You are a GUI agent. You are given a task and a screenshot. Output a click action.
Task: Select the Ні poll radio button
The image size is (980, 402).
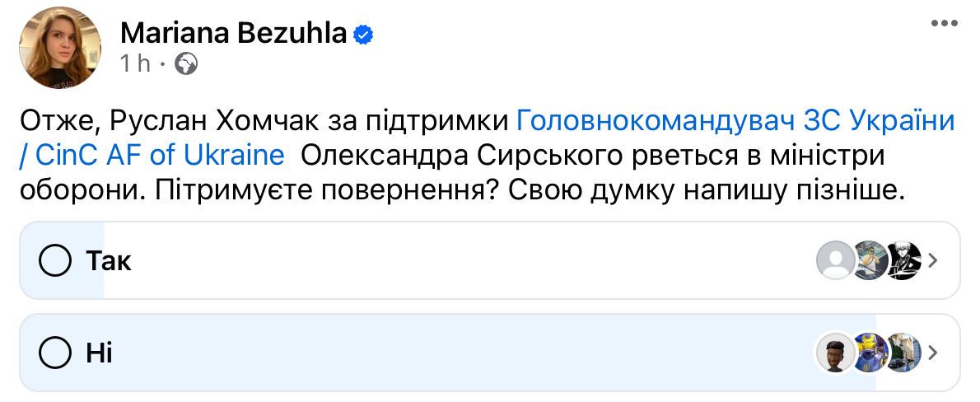(55, 353)
